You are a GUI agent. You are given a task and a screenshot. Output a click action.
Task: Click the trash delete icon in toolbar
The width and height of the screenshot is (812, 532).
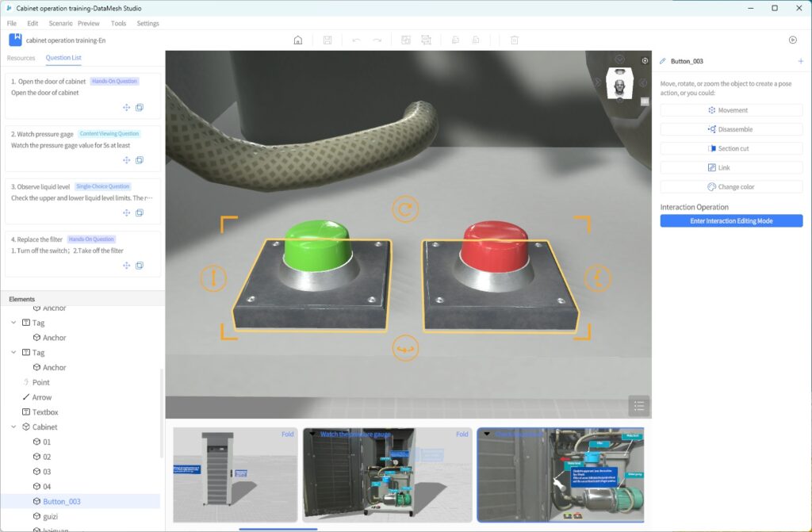pyautogui.click(x=514, y=40)
